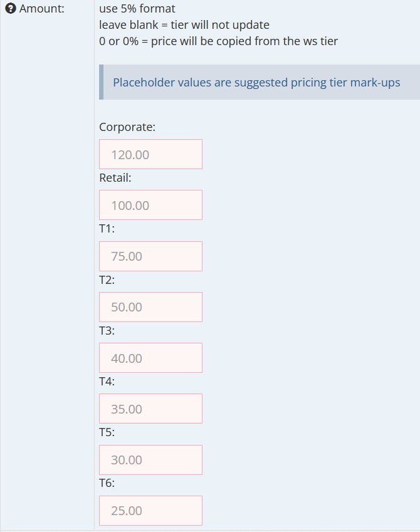Click inside the Corporate price field
420x532 pixels.
tap(150, 154)
